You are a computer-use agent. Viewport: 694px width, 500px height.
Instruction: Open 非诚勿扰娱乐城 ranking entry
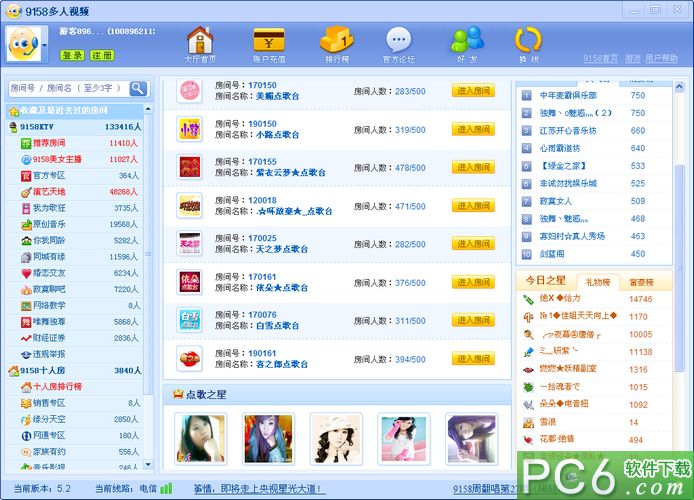(568, 183)
